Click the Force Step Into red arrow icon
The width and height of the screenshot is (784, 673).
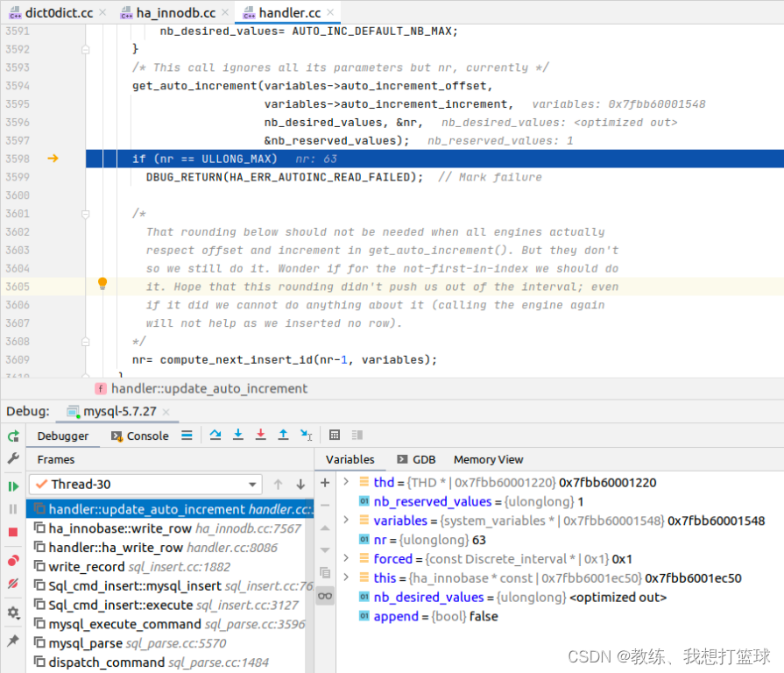[261, 435]
